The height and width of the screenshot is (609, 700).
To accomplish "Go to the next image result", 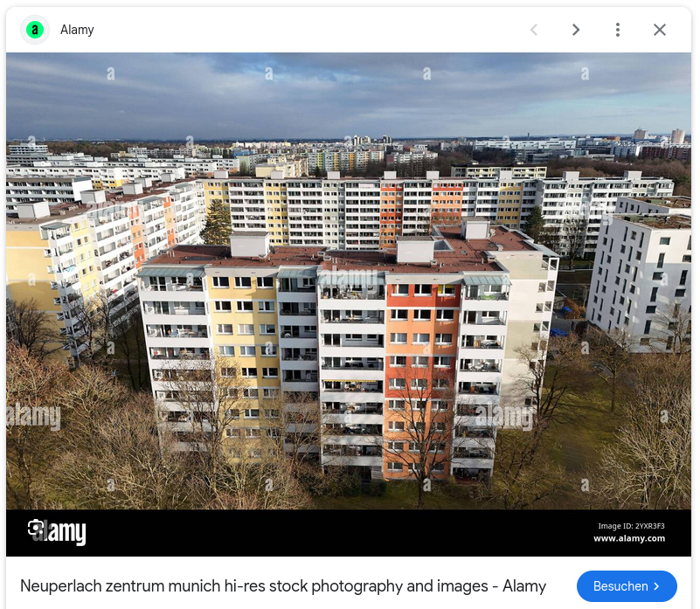I will (576, 30).
